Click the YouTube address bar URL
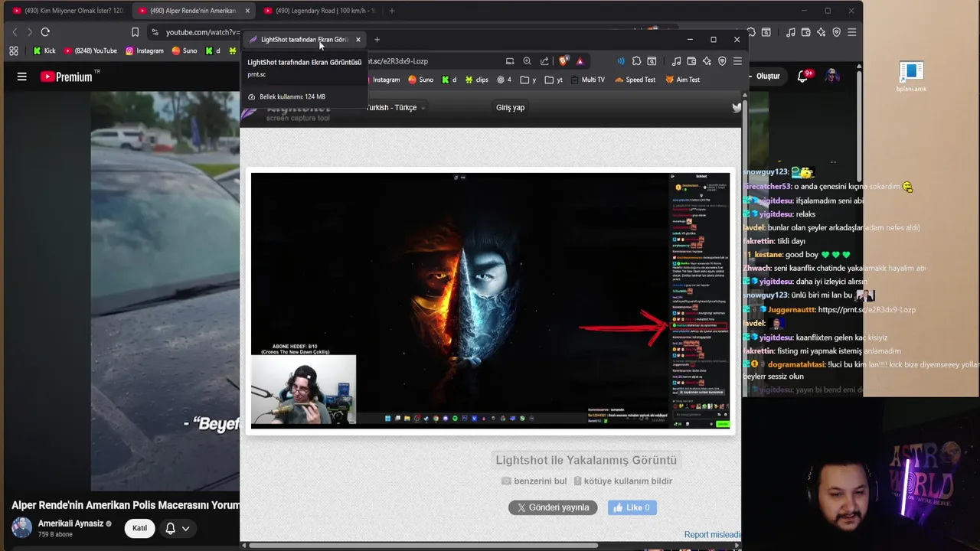Image resolution: width=980 pixels, height=551 pixels. (202, 32)
